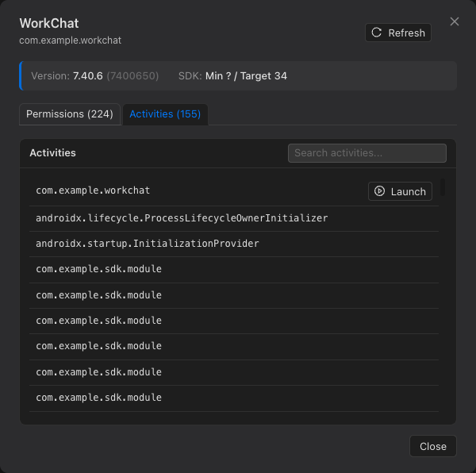Switch to the Permissions (224) tab
476x473 pixels.
(x=70, y=114)
